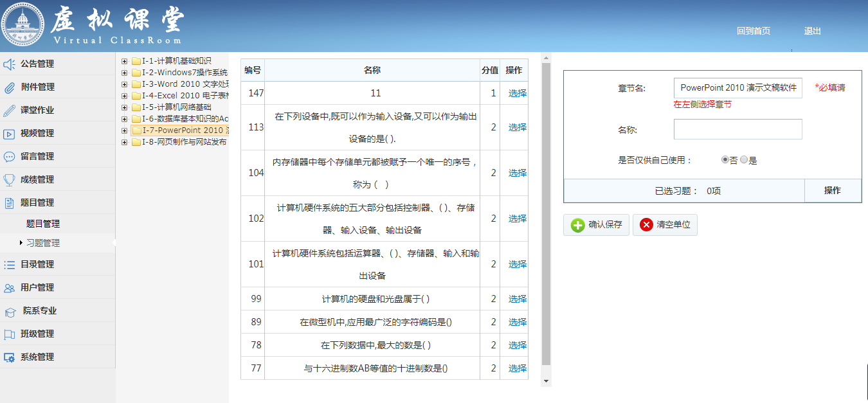The width and height of the screenshot is (868, 403).
Task: Click the system management monitor icon
Action: pyautogui.click(x=9, y=357)
